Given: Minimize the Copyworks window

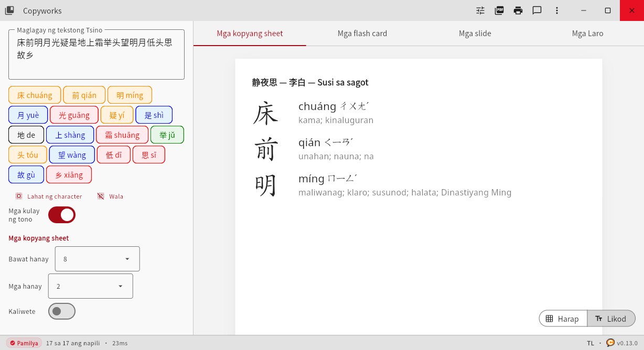Looking at the screenshot, I should [584, 10].
